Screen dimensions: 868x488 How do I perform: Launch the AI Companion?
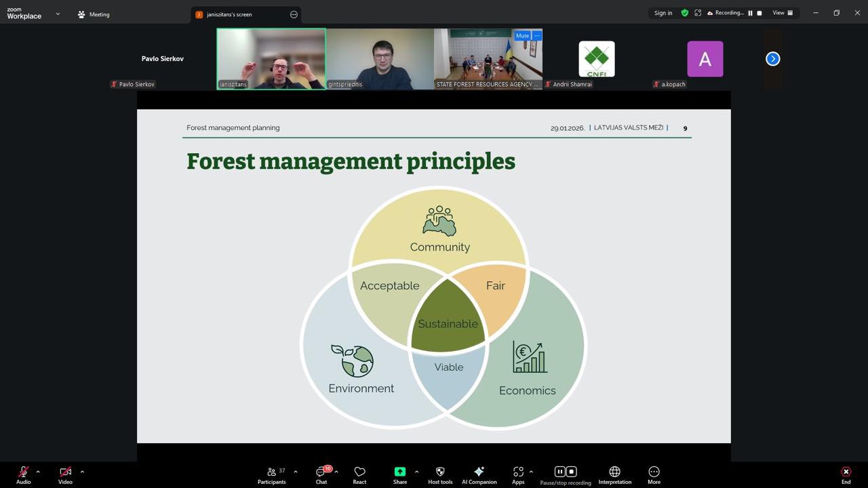click(x=479, y=475)
